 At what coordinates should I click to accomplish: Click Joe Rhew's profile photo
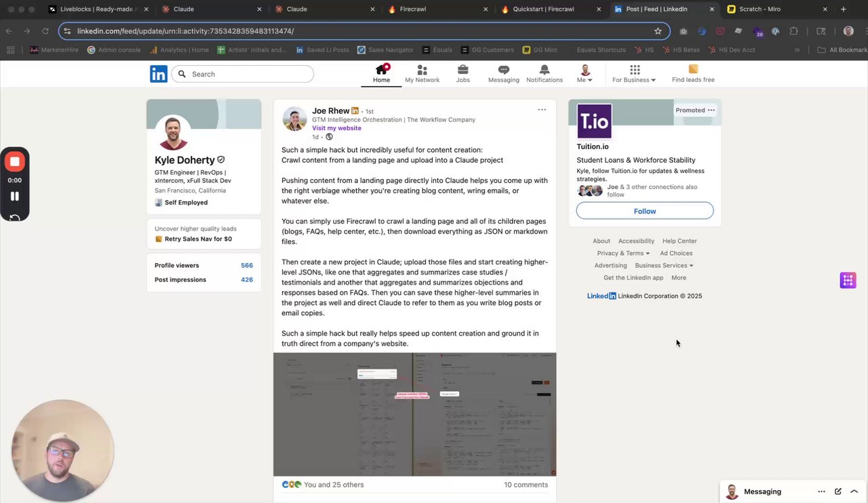coord(294,119)
